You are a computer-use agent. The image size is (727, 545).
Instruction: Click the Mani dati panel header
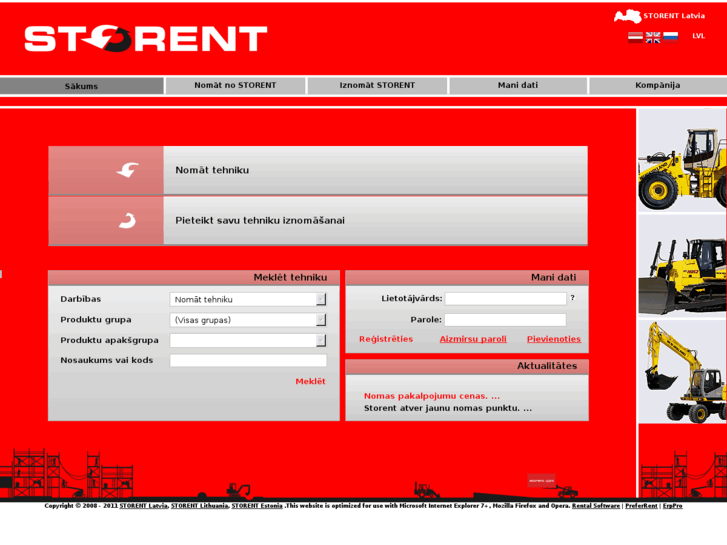[x=467, y=277]
